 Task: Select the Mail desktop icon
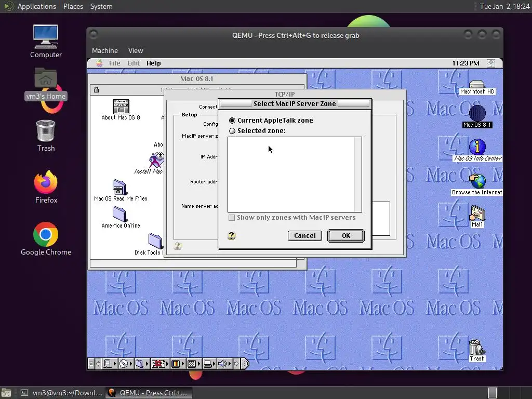477,216
